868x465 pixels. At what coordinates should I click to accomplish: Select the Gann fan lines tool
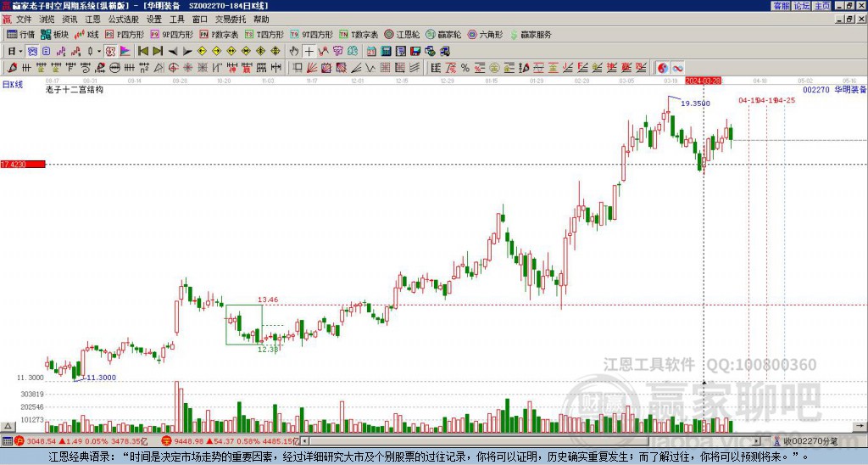[312, 68]
